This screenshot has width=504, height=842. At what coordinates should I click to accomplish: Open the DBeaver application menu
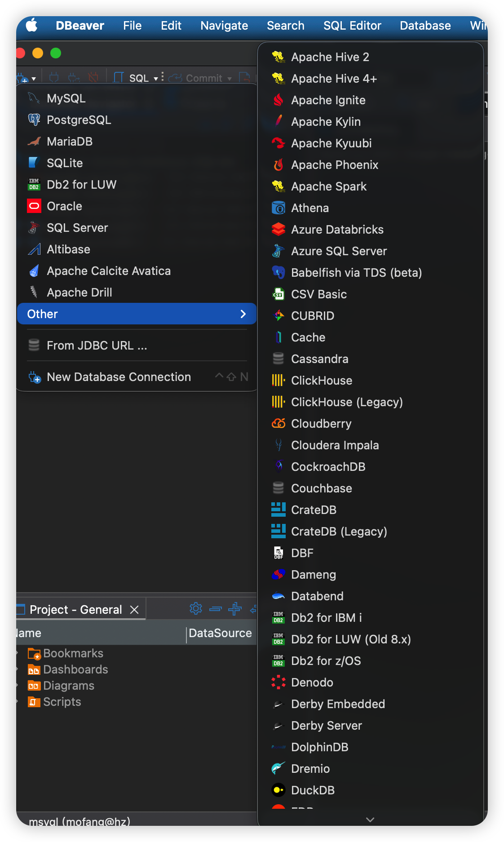pos(80,26)
